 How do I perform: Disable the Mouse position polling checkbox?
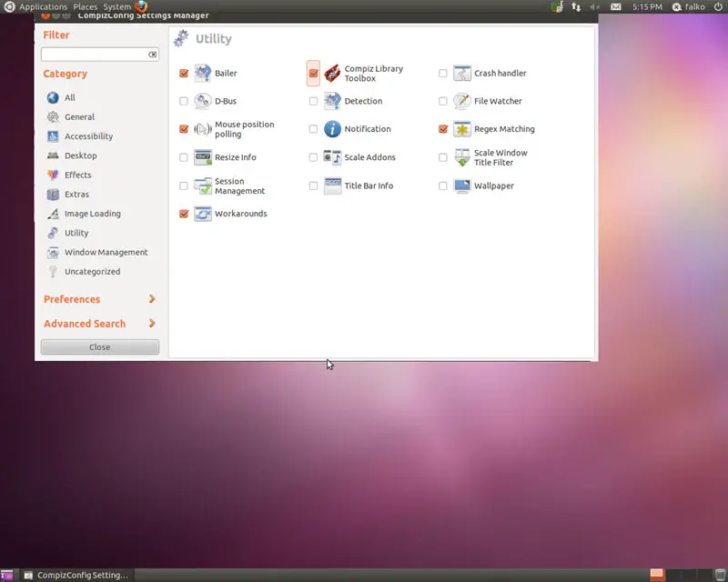[x=184, y=129]
